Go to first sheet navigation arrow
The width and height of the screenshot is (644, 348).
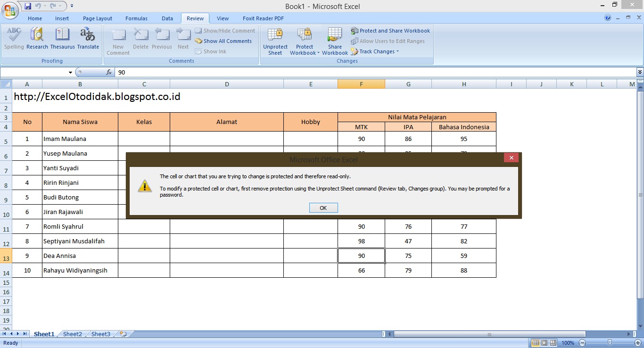(4, 334)
